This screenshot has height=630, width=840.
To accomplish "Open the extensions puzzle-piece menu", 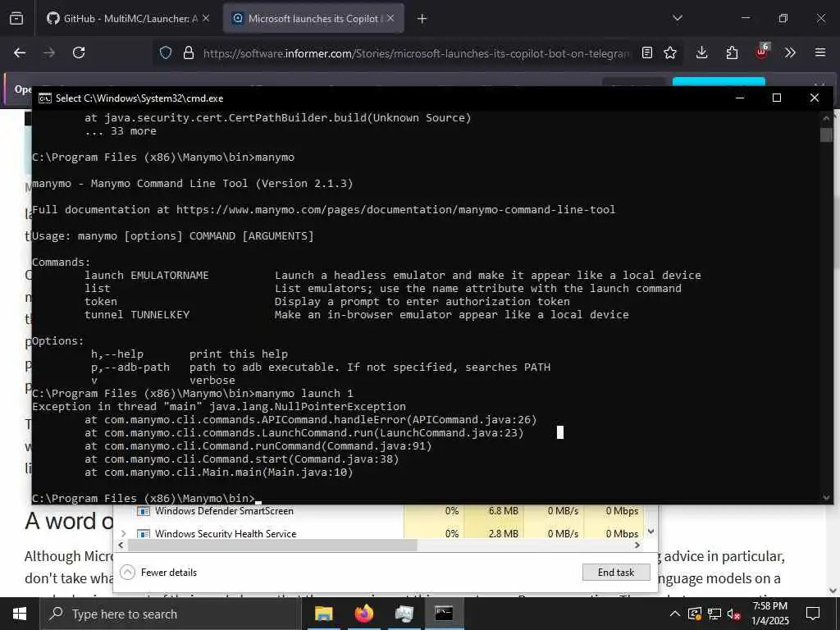I will tap(732, 52).
